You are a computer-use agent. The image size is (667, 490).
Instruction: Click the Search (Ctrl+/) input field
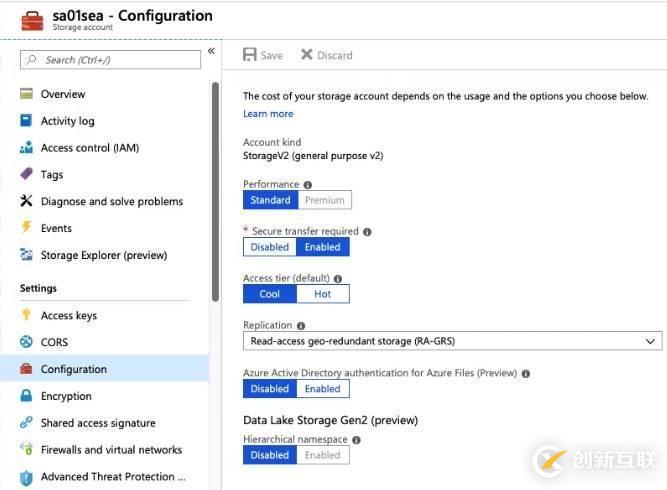(111, 60)
